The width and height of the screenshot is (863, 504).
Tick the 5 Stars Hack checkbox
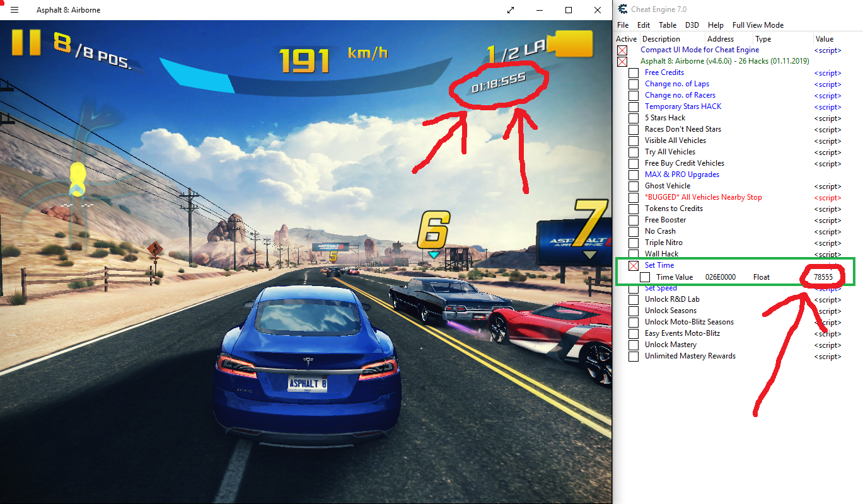[x=634, y=118]
